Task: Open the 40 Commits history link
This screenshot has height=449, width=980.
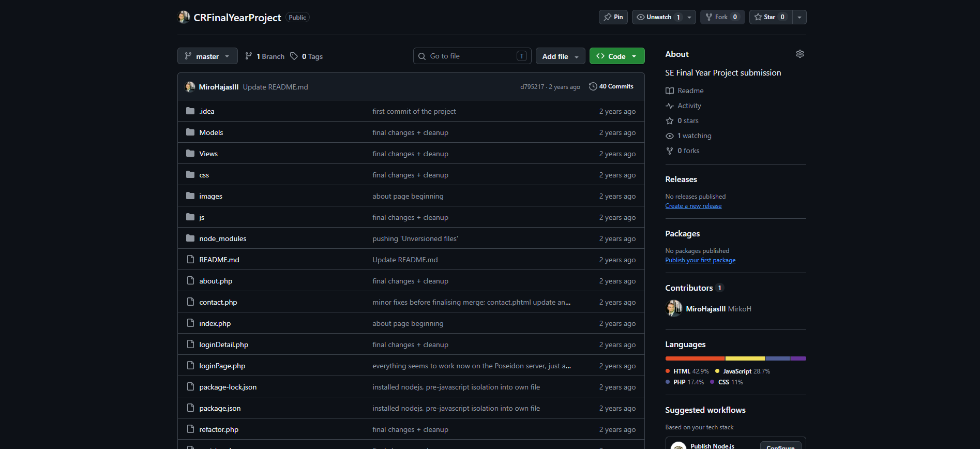Action: click(611, 86)
